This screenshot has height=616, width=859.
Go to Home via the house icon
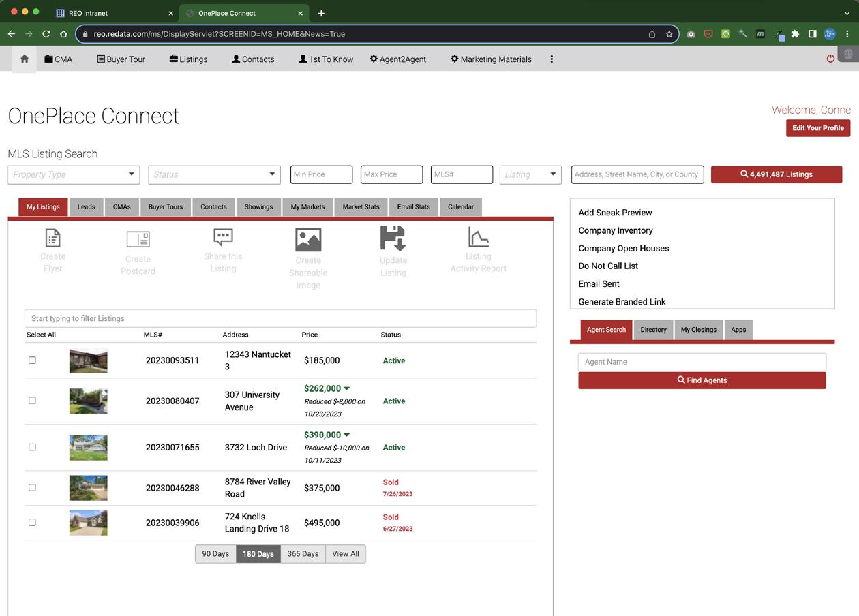25,59
